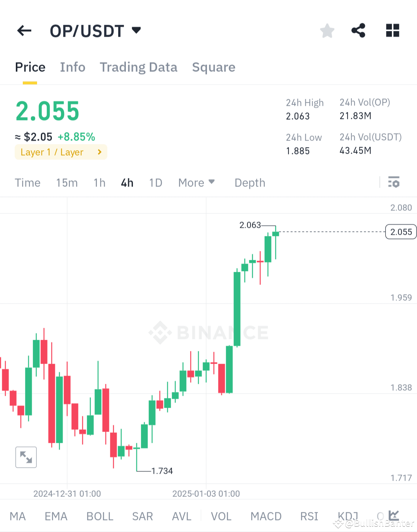The width and height of the screenshot is (417, 532).
Task: Open the Layer 1 category chevron
Action: point(99,152)
